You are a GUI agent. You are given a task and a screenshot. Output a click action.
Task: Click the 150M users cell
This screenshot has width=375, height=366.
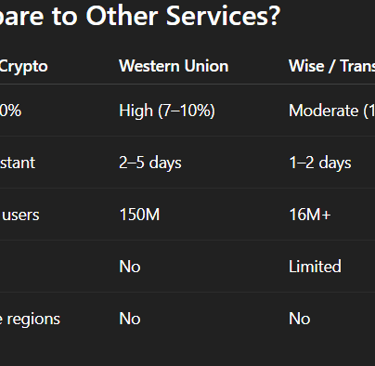(x=139, y=215)
